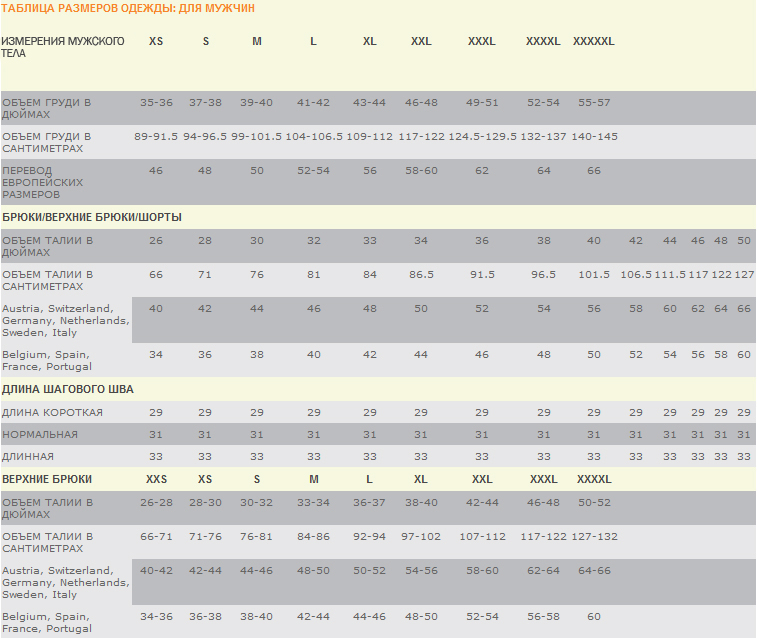Click the cell '84-86'
This screenshot has height=638, width=757.
coord(313,537)
